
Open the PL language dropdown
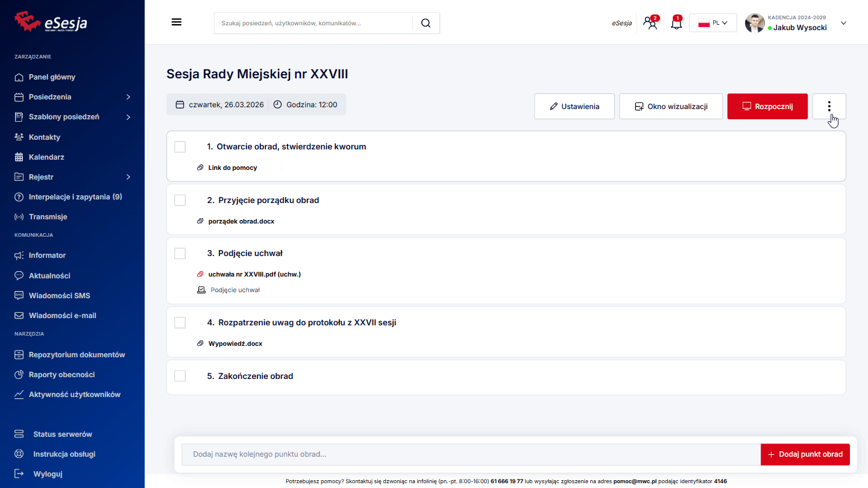(x=712, y=23)
